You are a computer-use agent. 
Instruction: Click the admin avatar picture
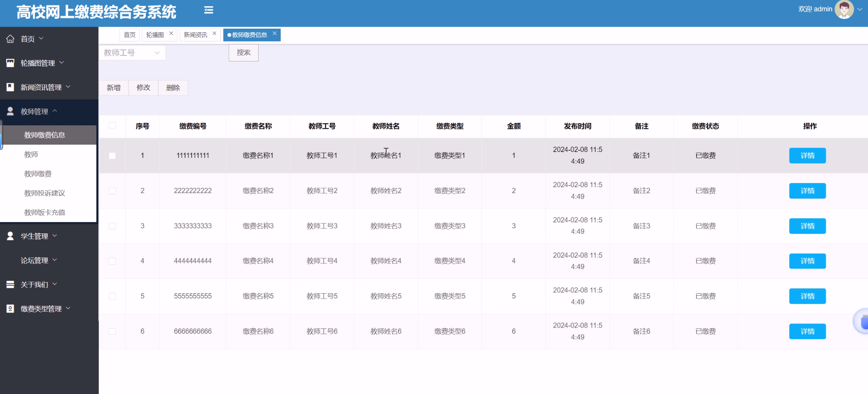(x=844, y=9)
